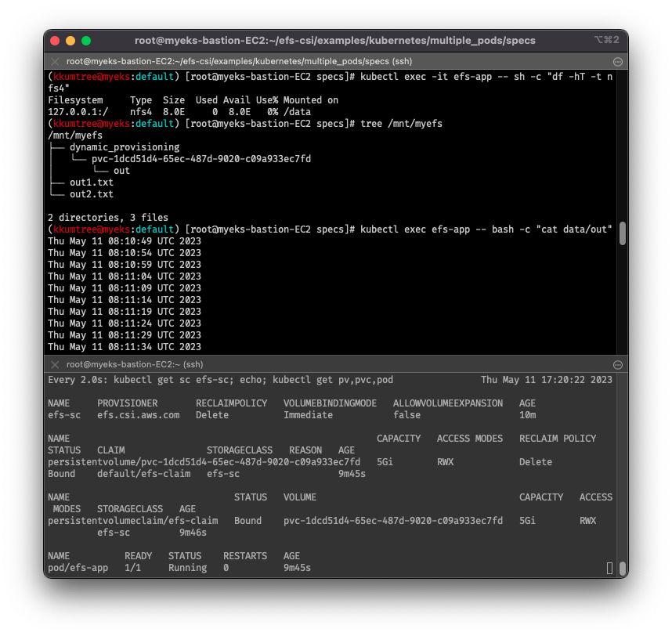This screenshot has height=636, width=672.
Task: Click 'nfs4' type value
Action: [x=141, y=112]
